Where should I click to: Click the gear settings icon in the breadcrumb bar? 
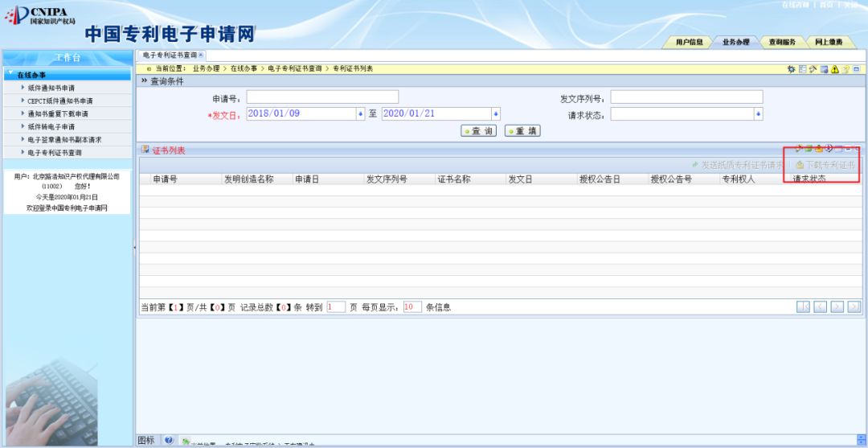(x=792, y=69)
